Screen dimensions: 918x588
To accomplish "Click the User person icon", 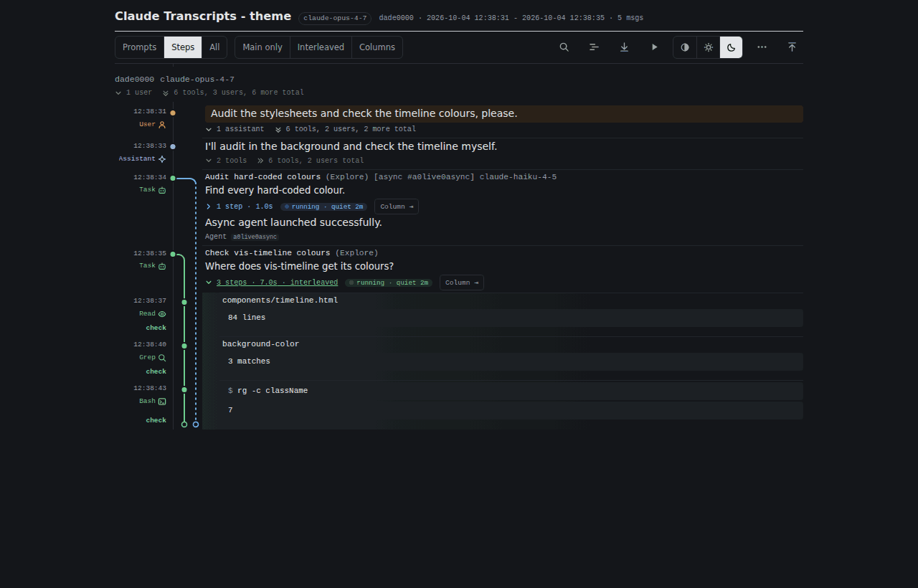I will 162,124.
